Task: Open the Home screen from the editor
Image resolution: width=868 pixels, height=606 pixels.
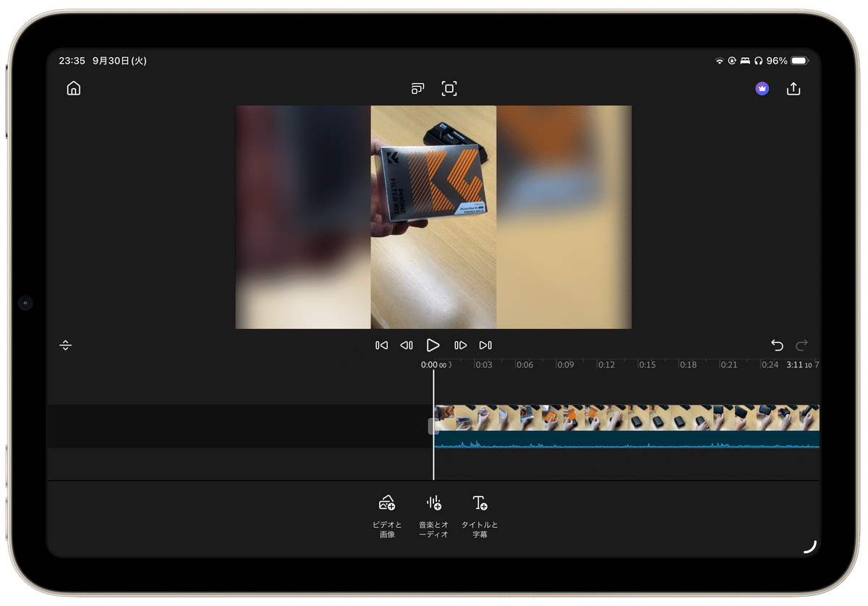Action: 73,88
